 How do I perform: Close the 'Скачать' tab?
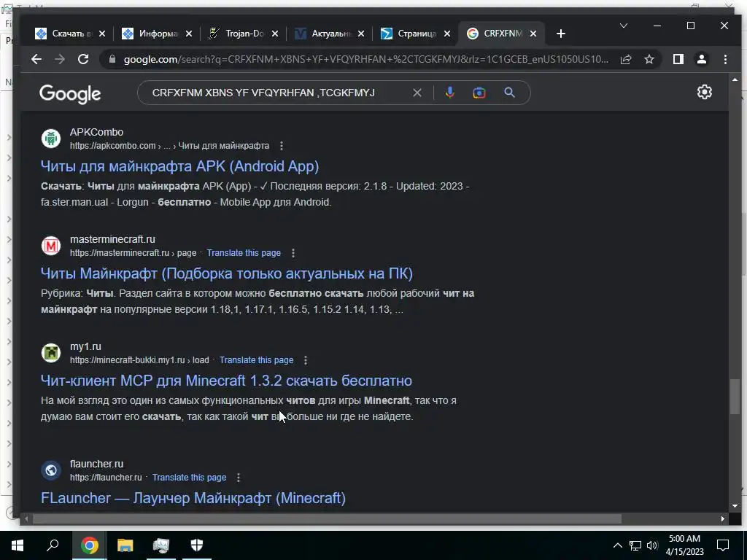102,34
